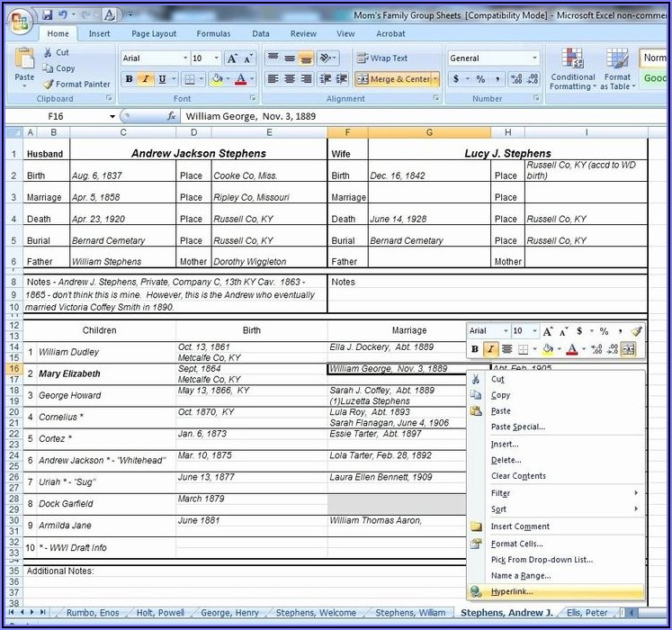Click the Paste clipboard icon in ribbon
Viewport: 672px width, 630px height.
[24, 63]
